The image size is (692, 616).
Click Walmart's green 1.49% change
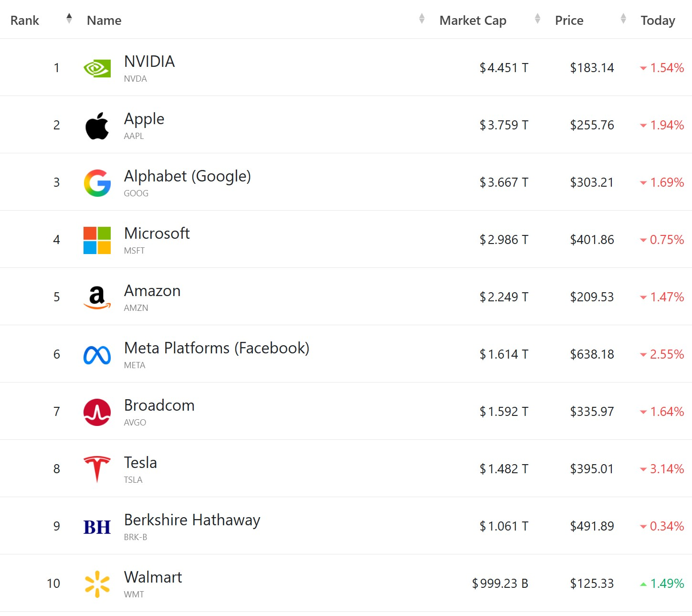(x=667, y=584)
